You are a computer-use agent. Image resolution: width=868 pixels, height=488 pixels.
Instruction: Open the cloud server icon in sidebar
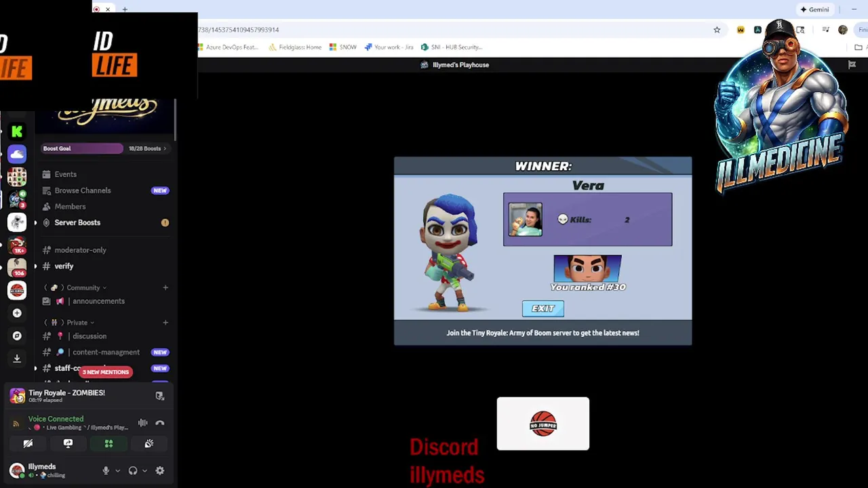pyautogui.click(x=17, y=155)
